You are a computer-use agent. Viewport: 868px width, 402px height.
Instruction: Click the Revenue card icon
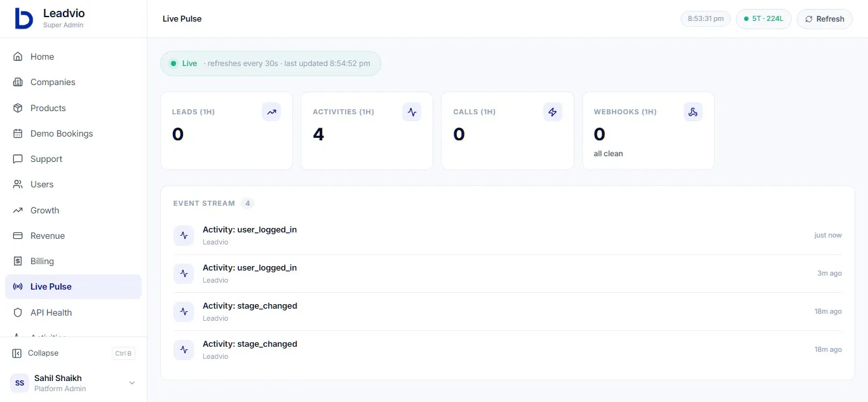point(18,236)
